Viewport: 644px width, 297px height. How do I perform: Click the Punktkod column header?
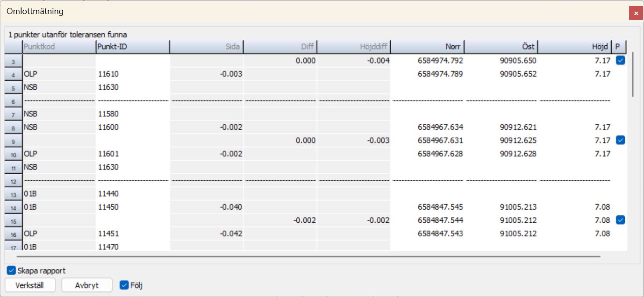(58, 47)
